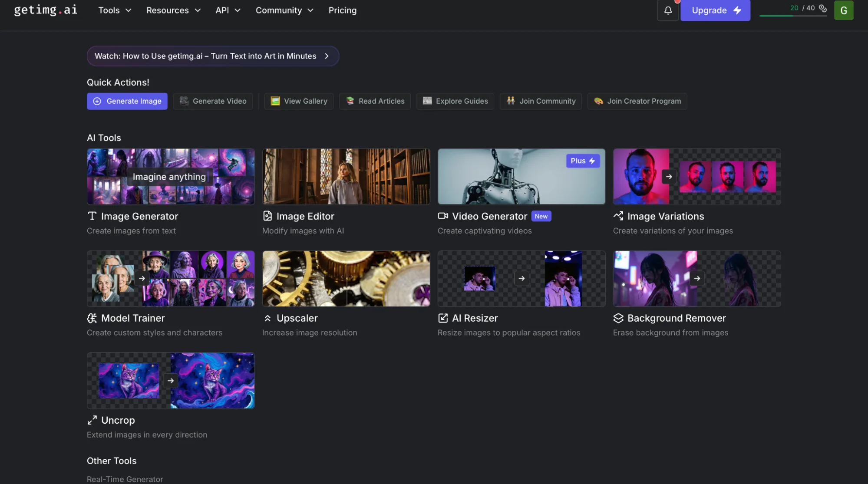Click the arrow on Image Variations thumbnail
This screenshot has width=868, height=484.
pos(669,177)
